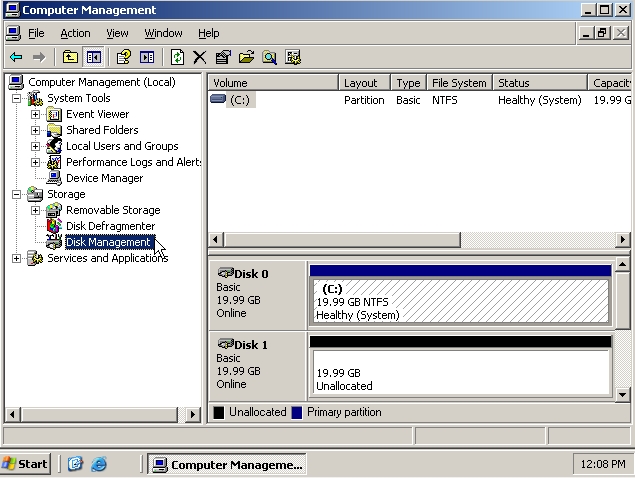Click the Show/Hide Action Pane icon
The width and height of the screenshot is (635, 478).
coord(147,57)
